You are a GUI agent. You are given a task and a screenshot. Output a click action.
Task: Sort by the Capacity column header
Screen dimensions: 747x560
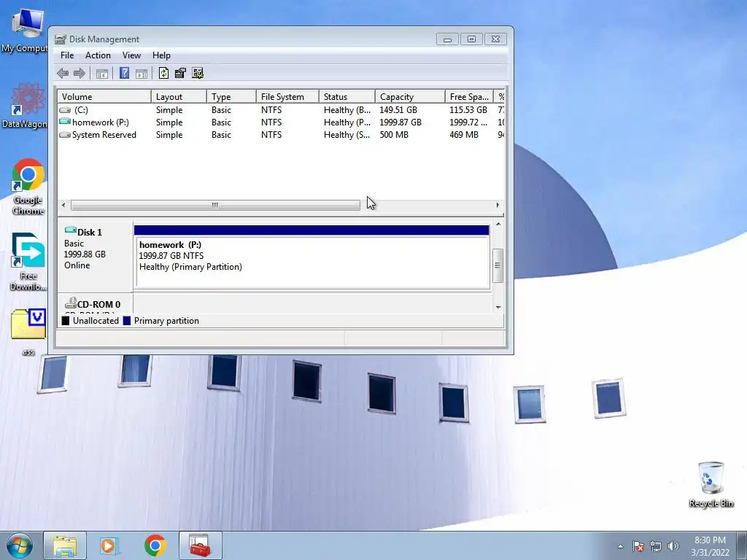coord(410,97)
